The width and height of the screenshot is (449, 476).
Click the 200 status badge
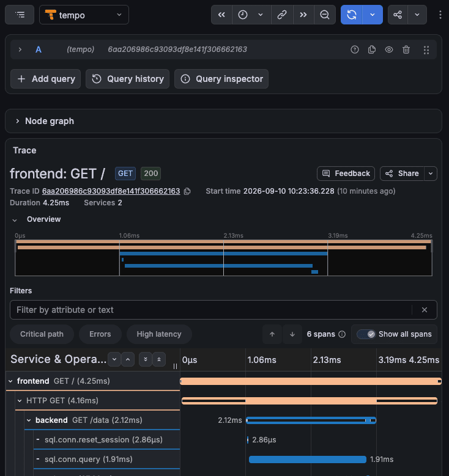[150, 174]
